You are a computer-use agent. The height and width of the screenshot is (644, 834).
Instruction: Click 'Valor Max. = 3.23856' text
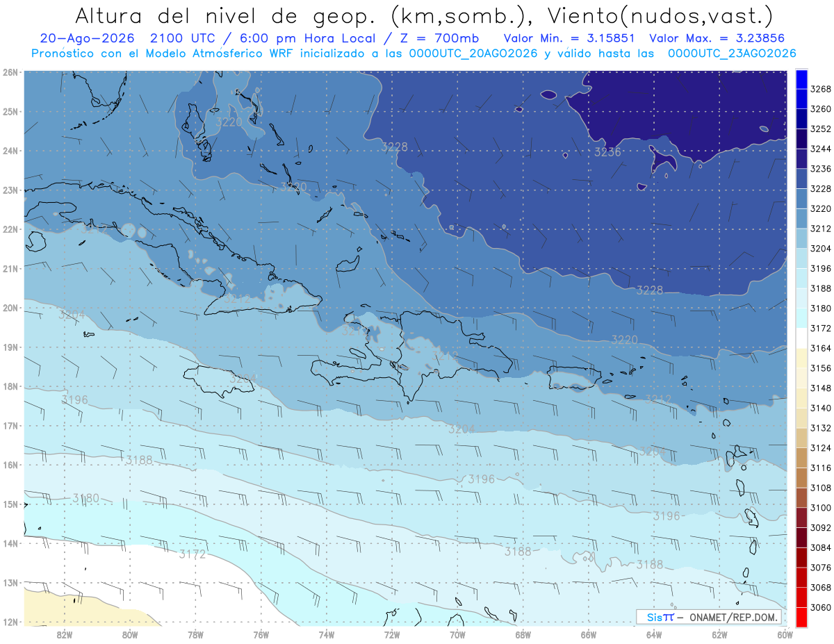click(719, 38)
